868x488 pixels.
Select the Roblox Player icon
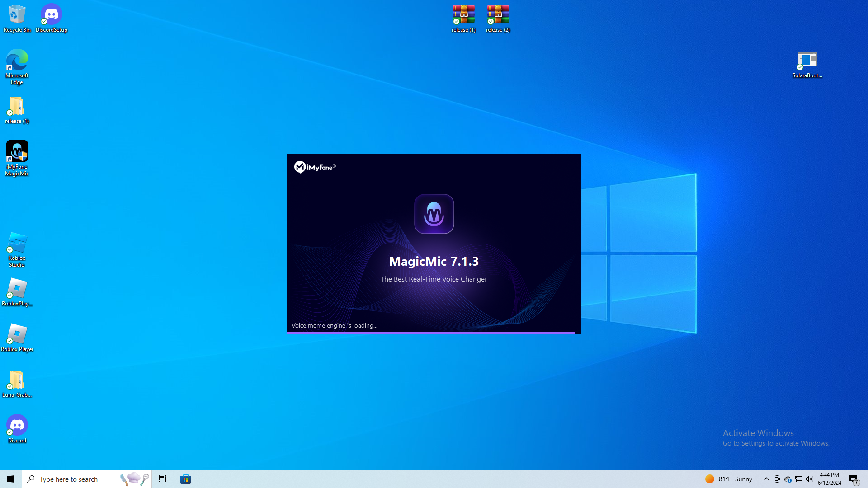[x=17, y=338]
